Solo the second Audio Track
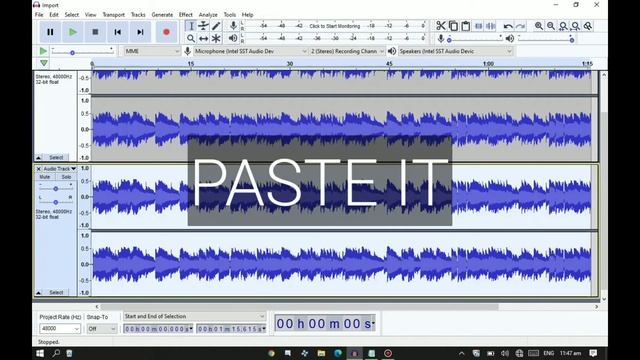The width and height of the screenshot is (640, 360). tap(66, 177)
